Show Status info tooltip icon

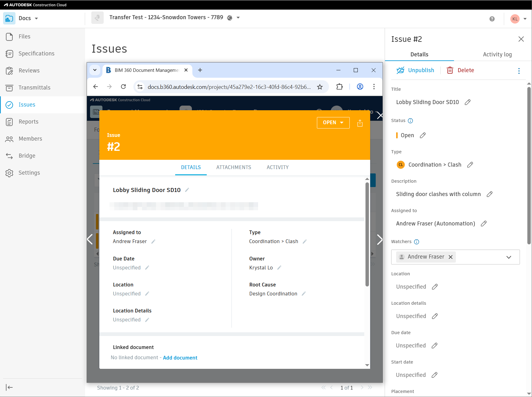pyautogui.click(x=410, y=121)
